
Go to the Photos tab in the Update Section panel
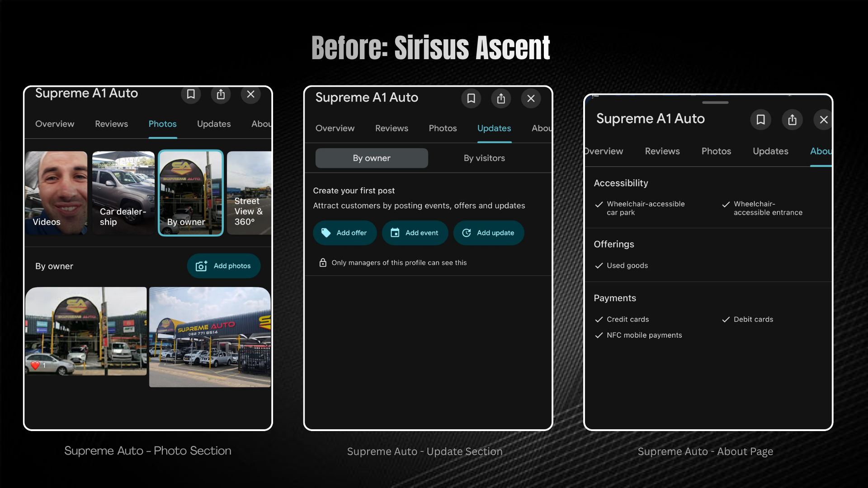coord(443,128)
